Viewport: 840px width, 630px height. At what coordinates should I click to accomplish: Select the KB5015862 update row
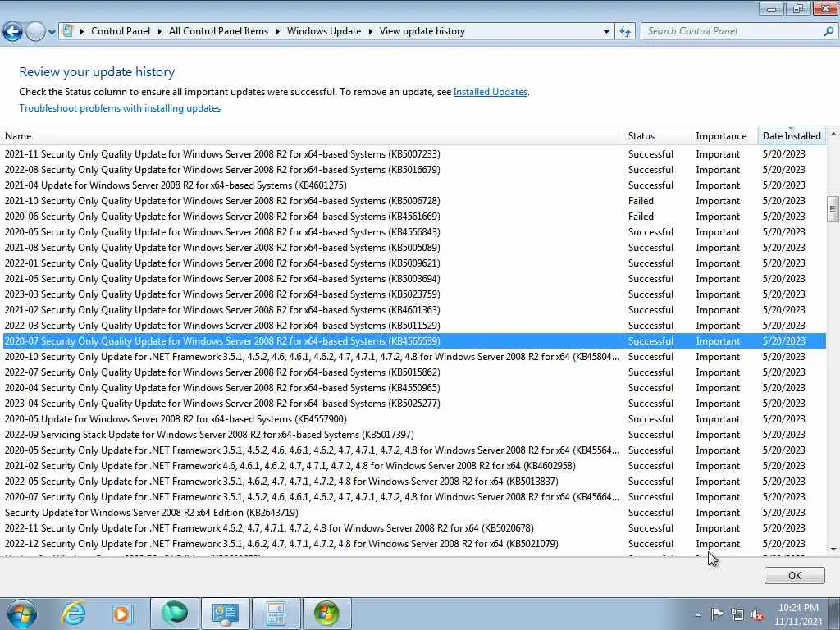414,372
